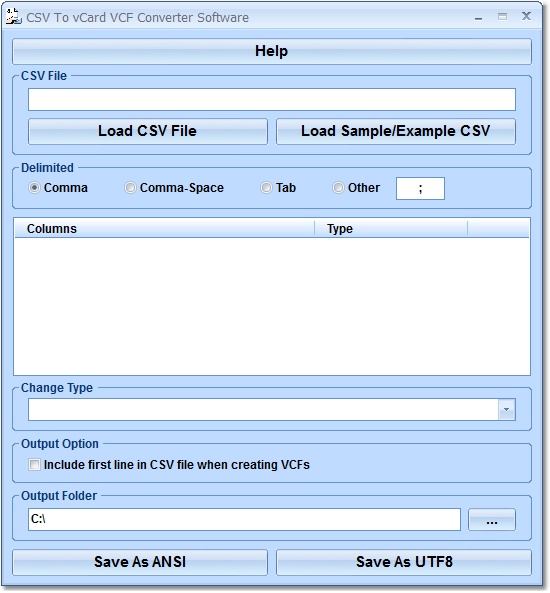Select the Other delimiter radio button

tap(338, 188)
